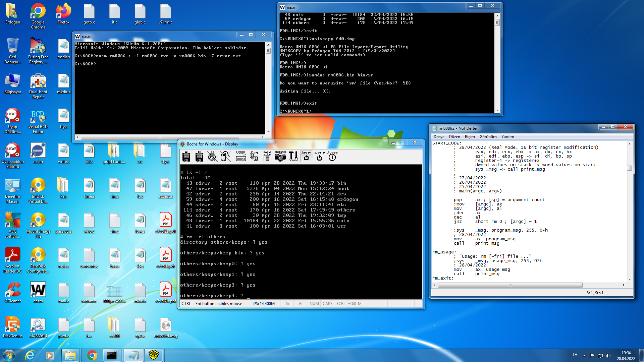Open TR input language selector
This screenshot has height=362, width=644.
[575, 355]
